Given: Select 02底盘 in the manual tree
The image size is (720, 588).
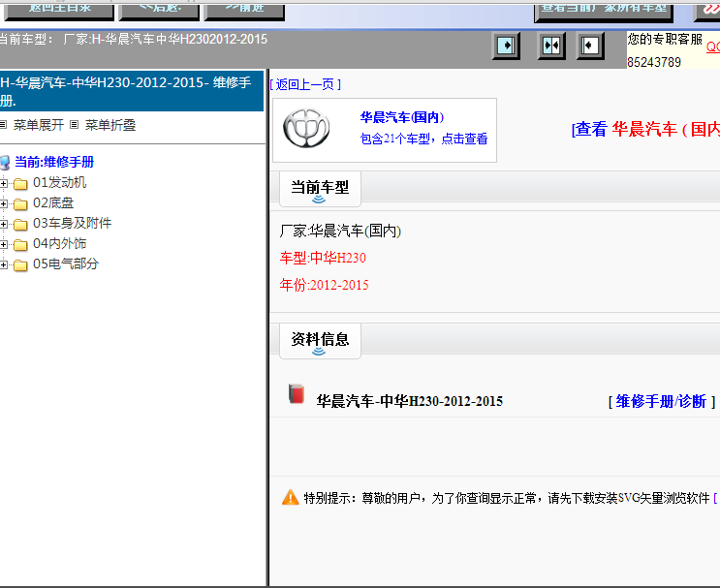Looking at the screenshot, I should pos(53,202).
